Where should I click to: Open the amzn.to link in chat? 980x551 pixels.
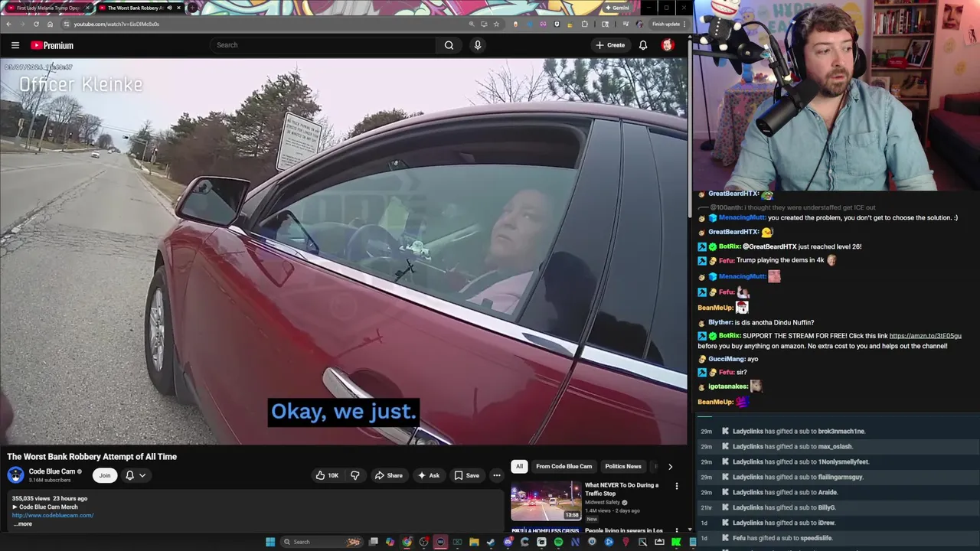(925, 335)
